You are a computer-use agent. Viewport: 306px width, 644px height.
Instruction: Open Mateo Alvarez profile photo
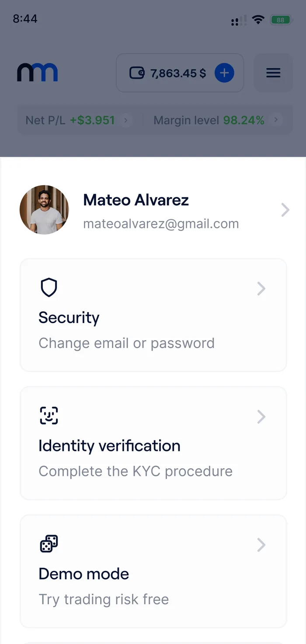(44, 210)
